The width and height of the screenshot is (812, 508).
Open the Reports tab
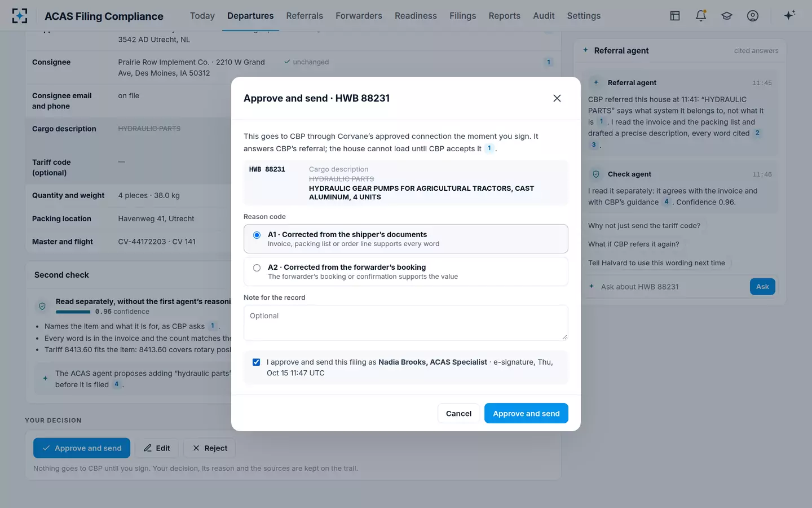pyautogui.click(x=504, y=16)
